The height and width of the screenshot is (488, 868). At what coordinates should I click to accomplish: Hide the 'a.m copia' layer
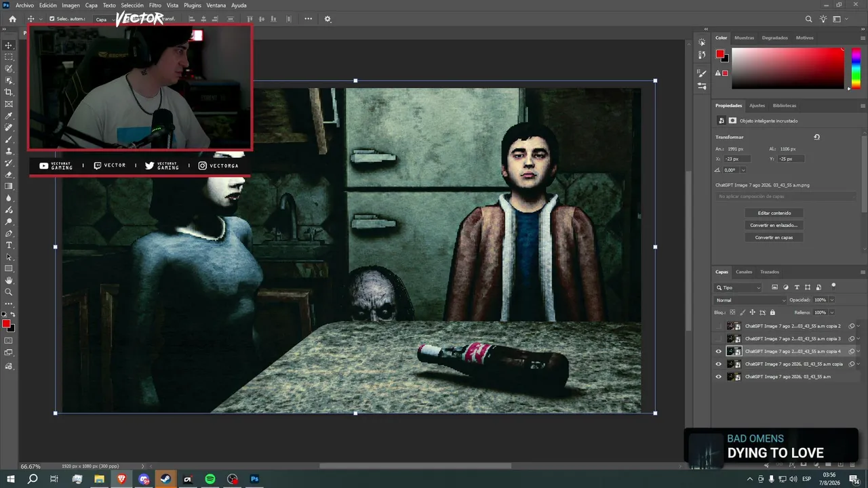coord(719,364)
